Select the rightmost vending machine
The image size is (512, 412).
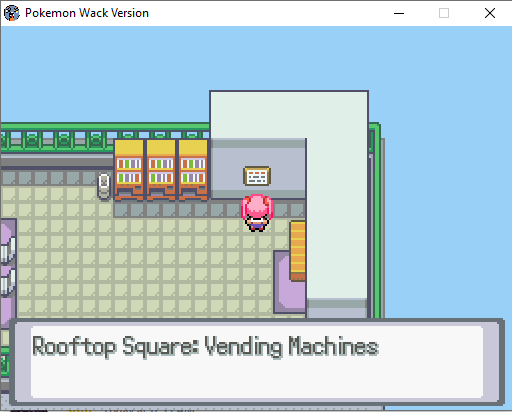[x=193, y=170]
